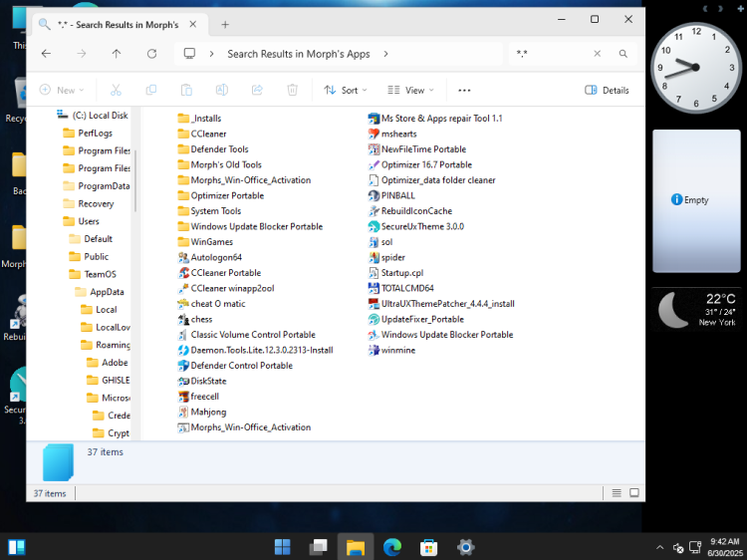Click the Back arrow navigation button
The image size is (747, 560).
[46, 54]
